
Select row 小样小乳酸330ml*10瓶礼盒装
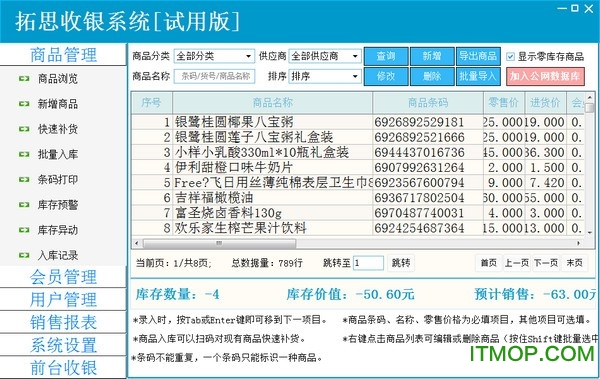point(358,152)
